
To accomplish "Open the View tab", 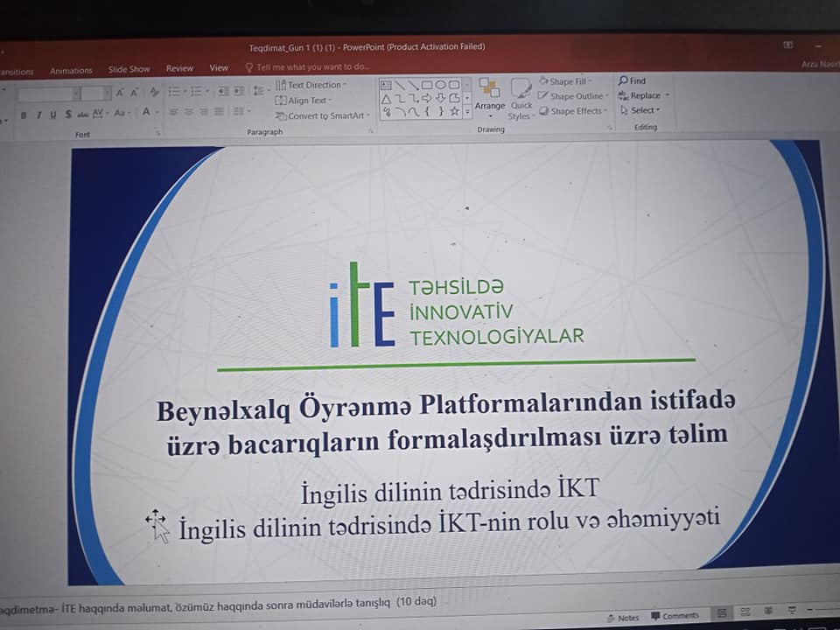I will 219,67.
